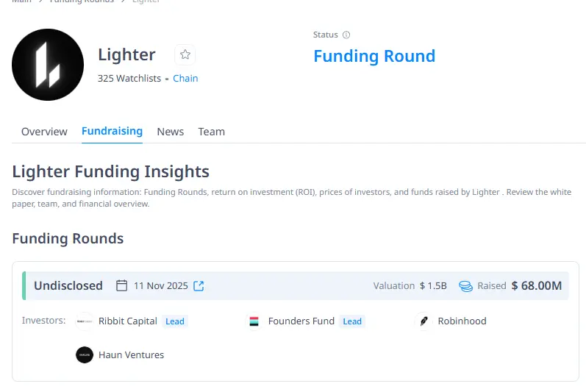The width and height of the screenshot is (586, 392).
Task: Click the Robinhood feather logo
Action: coord(424,321)
